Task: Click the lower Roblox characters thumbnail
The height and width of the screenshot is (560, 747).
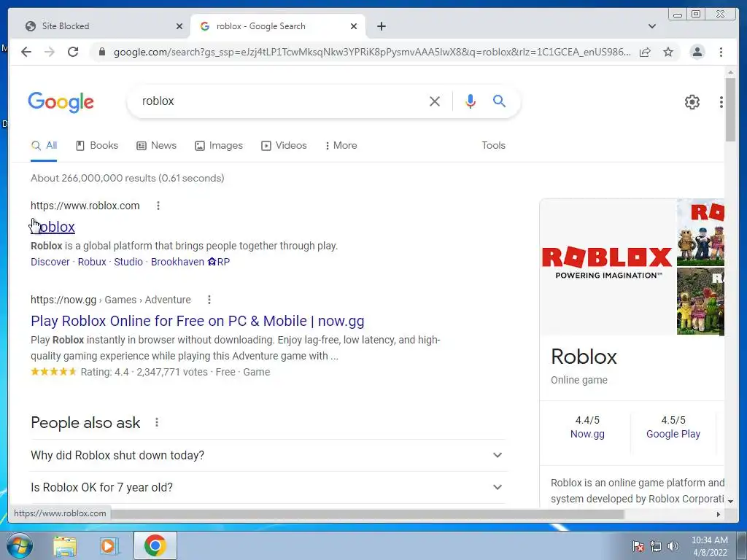Action: pos(700,301)
